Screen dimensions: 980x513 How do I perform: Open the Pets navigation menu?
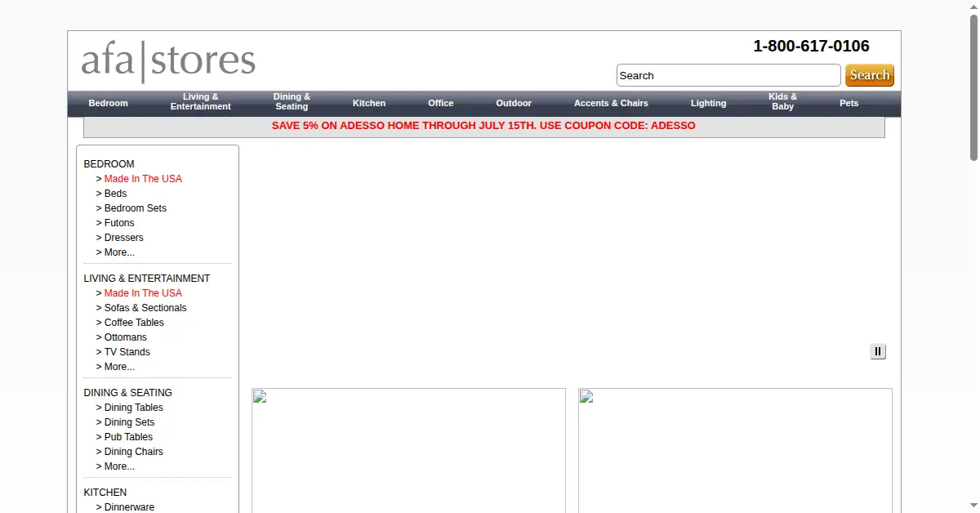pos(849,103)
